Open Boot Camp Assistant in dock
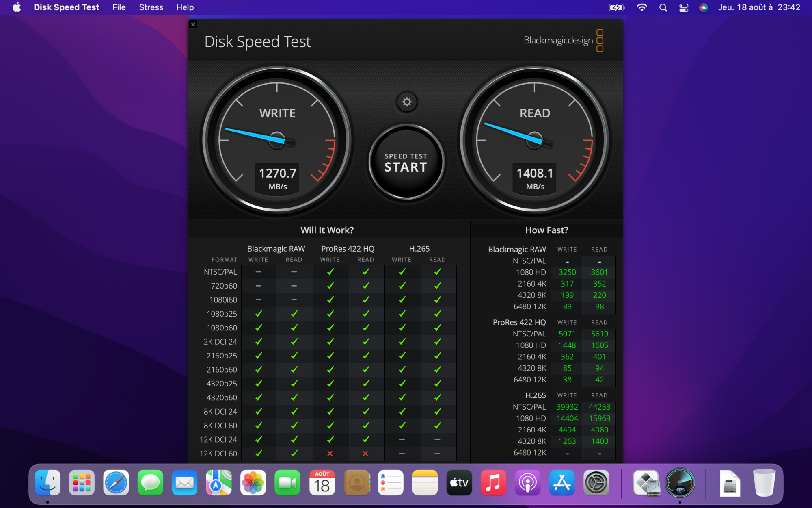The height and width of the screenshot is (508, 812). tap(646, 483)
